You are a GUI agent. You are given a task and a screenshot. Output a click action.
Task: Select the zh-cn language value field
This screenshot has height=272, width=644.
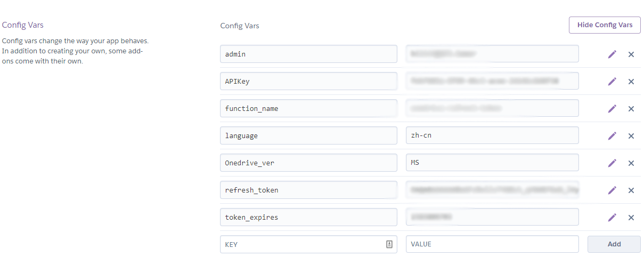(492, 135)
